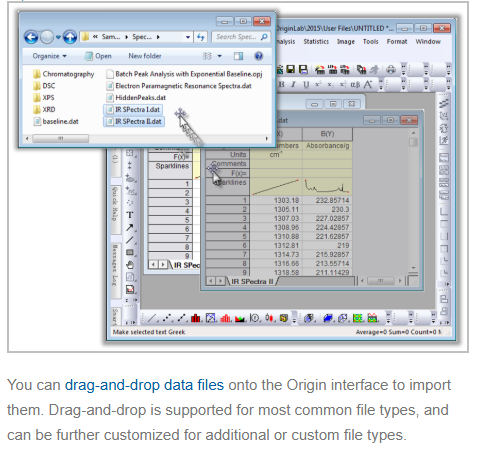This screenshot has width=480, height=470.
Task: Toggle superscript formatting
Action: click(x=318, y=84)
